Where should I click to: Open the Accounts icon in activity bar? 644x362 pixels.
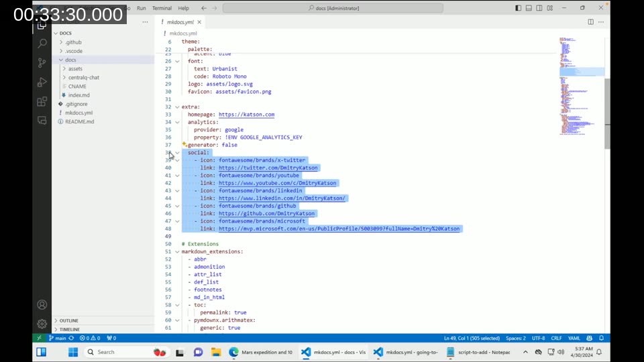(42, 304)
